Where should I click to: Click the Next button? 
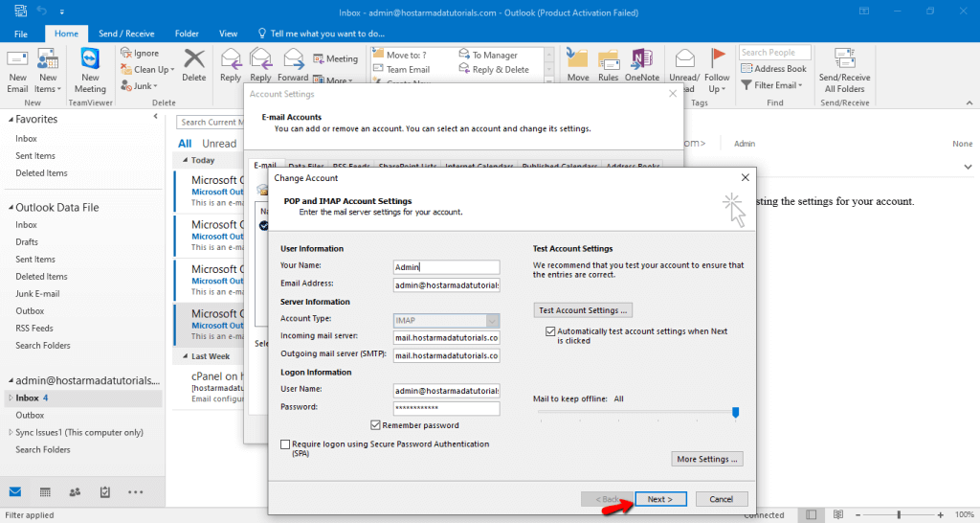[x=660, y=499]
